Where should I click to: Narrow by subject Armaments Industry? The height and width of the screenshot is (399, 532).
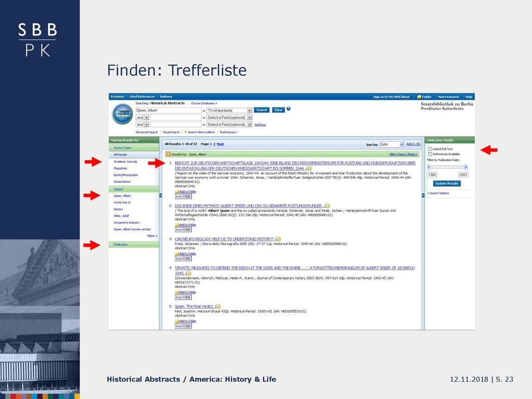click(127, 222)
